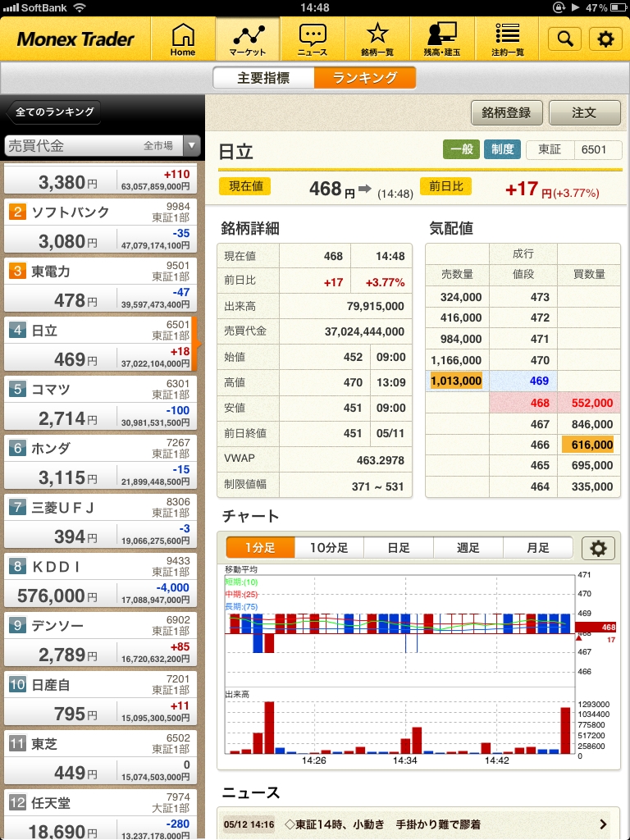The width and height of the screenshot is (630, 840).
Task: Go back to 全てのランキング
Action: pos(53,112)
